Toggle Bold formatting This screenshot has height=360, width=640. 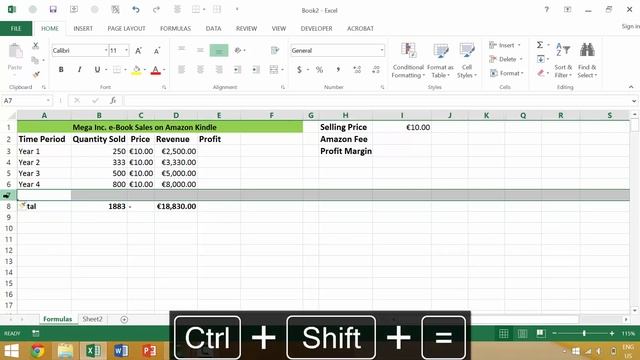tap(61, 70)
